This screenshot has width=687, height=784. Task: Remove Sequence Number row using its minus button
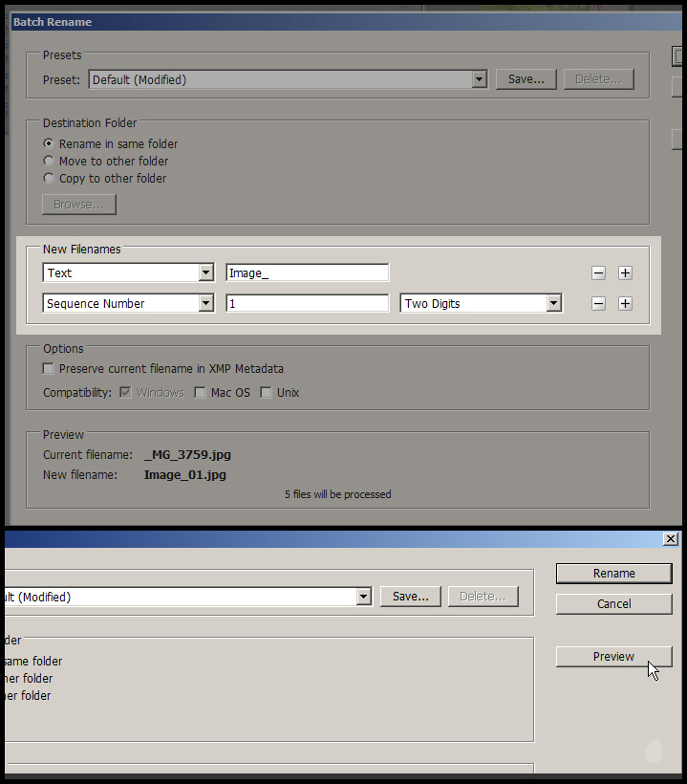pyautogui.click(x=598, y=304)
